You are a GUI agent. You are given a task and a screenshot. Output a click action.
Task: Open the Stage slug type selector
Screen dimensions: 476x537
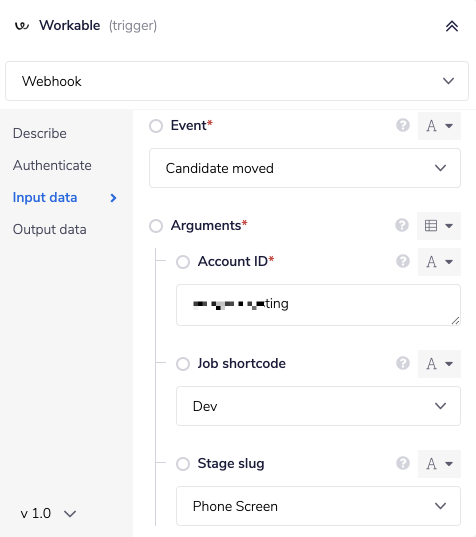(x=439, y=464)
